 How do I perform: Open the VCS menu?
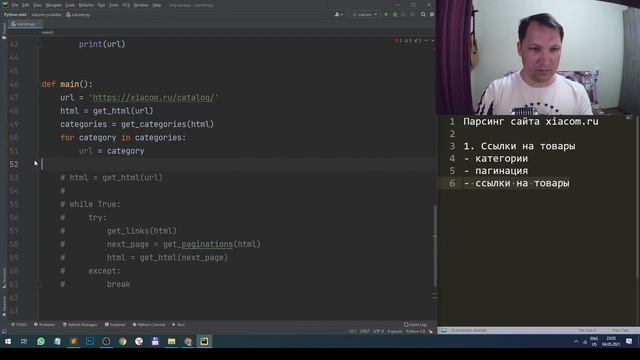(126, 5)
